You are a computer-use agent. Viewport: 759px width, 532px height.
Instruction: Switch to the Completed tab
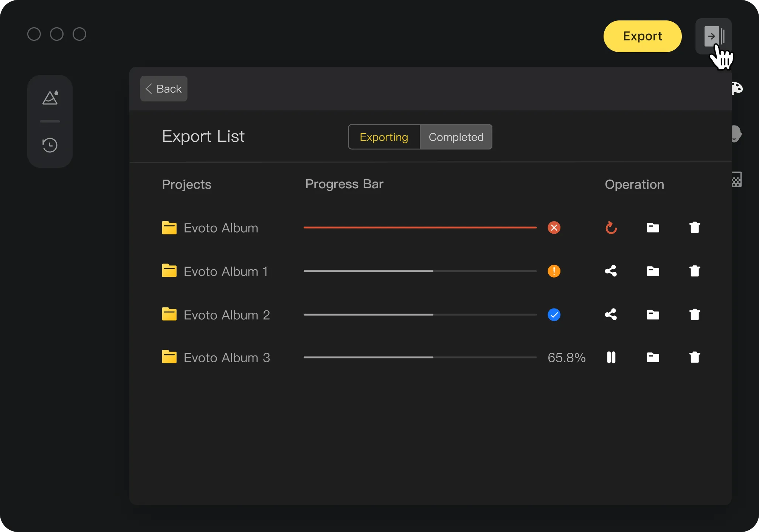click(456, 137)
